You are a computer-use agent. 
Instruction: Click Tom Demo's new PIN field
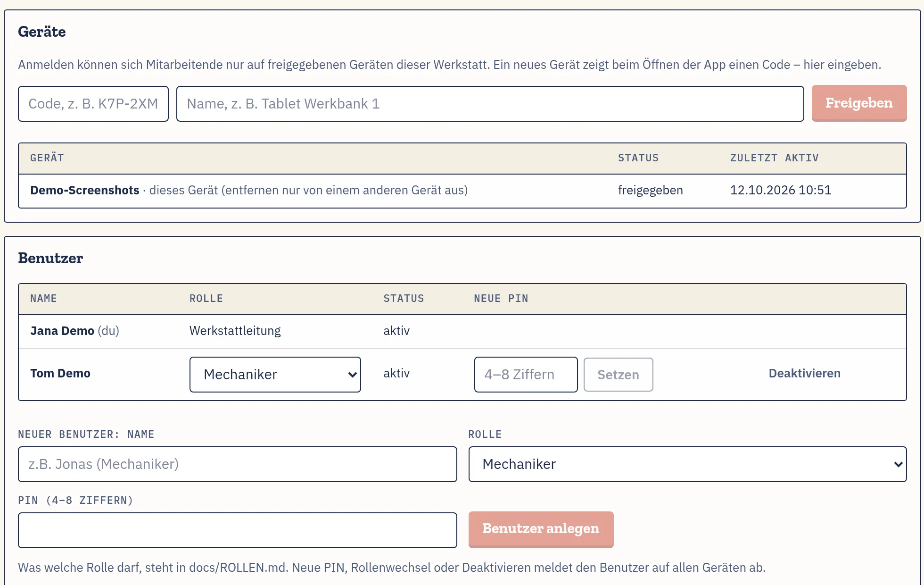coord(526,375)
